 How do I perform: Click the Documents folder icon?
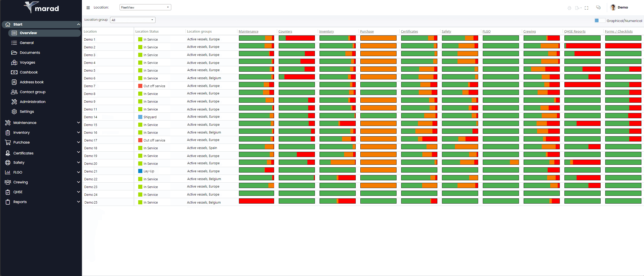click(14, 53)
